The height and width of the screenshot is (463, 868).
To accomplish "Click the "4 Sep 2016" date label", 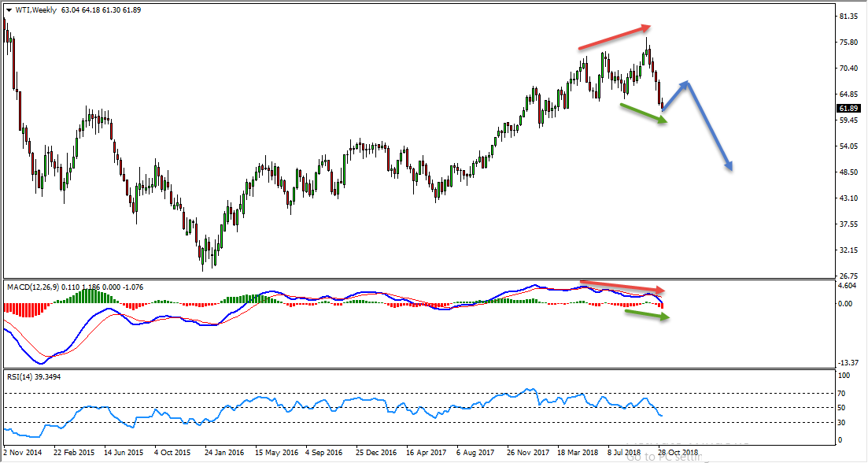I will click(x=324, y=453).
